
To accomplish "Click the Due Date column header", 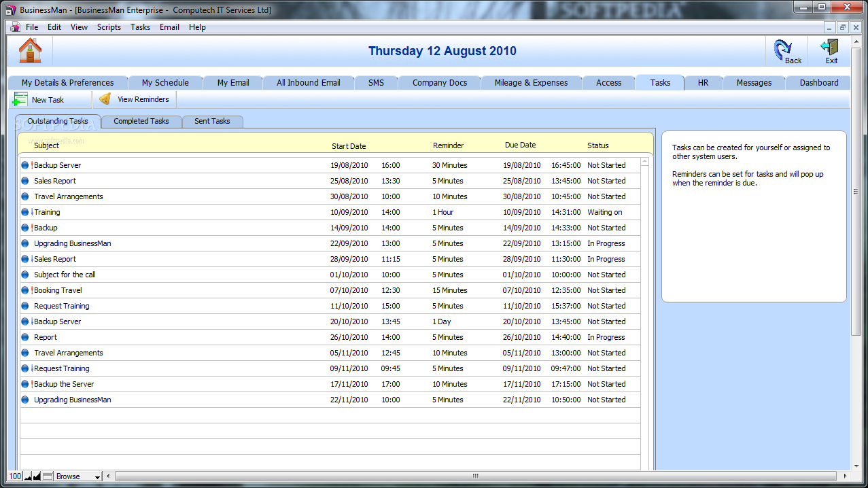I will tap(521, 145).
